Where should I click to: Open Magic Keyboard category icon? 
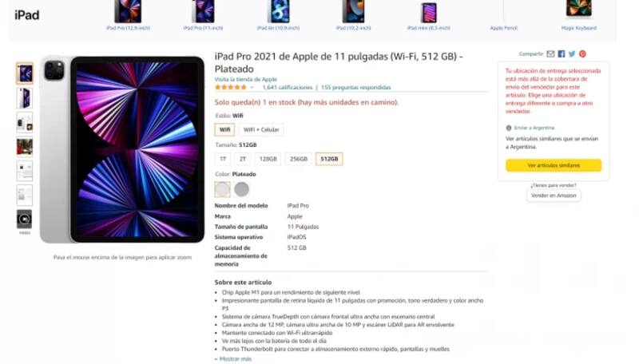[578, 9]
